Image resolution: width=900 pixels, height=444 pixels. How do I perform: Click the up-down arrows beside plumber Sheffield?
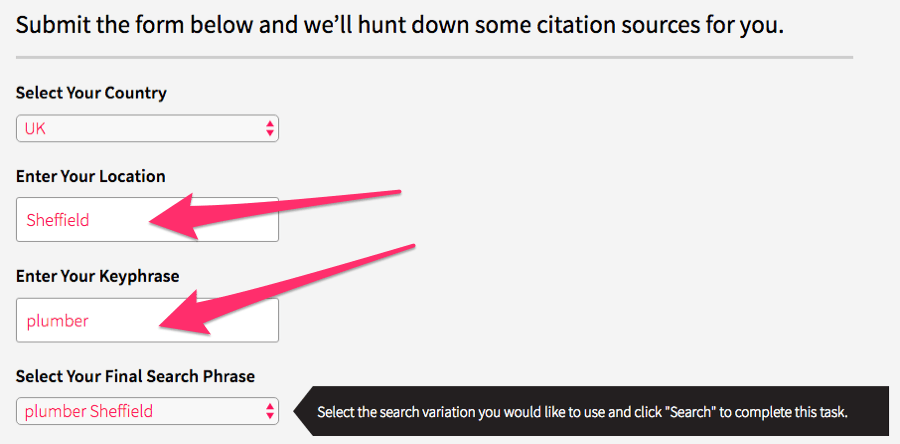[270, 411]
